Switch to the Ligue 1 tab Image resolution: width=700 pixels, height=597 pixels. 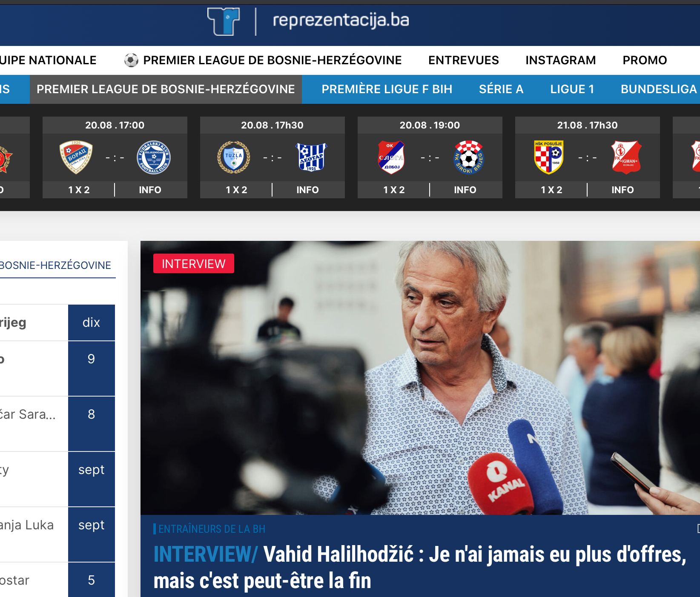572,89
